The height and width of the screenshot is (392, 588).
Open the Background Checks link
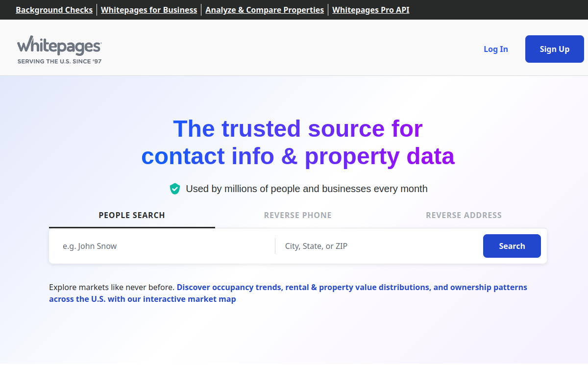(54, 10)
